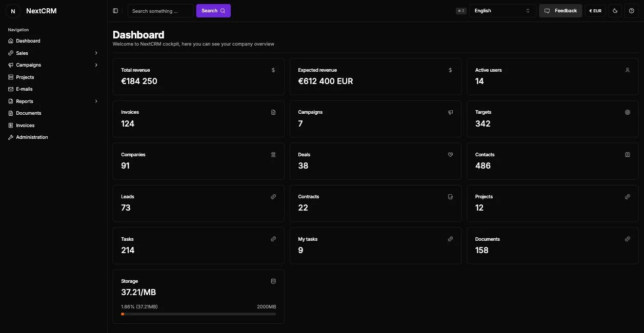Viewport: 644px width, 333px height.
Task: Click the keyboard shortcut ⌘J badge
Action: [x=461, y=11]
